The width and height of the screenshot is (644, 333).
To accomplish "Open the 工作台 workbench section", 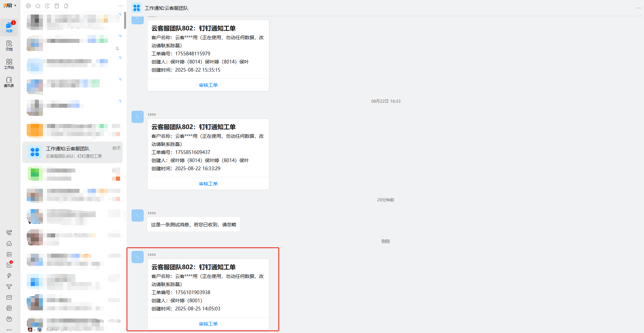I will coord(9,64).
